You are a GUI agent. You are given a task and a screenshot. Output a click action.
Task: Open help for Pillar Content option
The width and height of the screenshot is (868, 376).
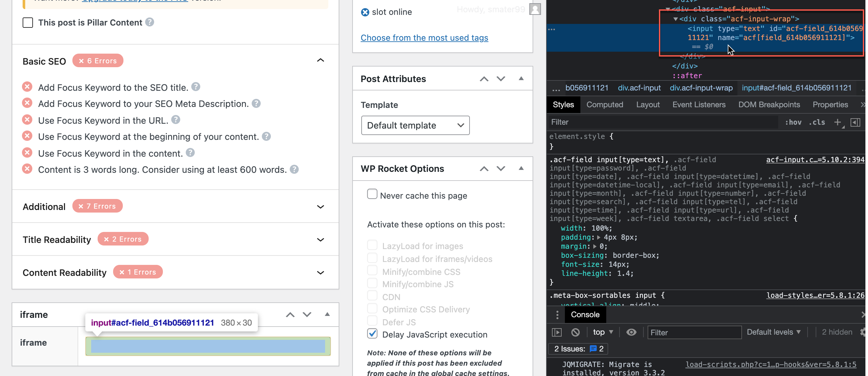click(150, 22)
